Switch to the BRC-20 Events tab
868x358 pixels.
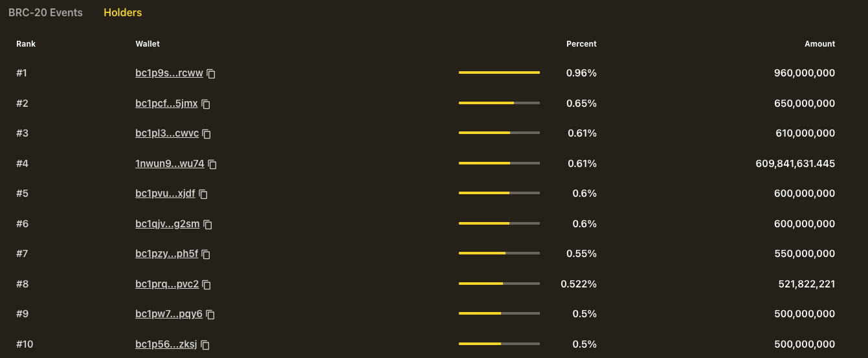tap(45, 13)
